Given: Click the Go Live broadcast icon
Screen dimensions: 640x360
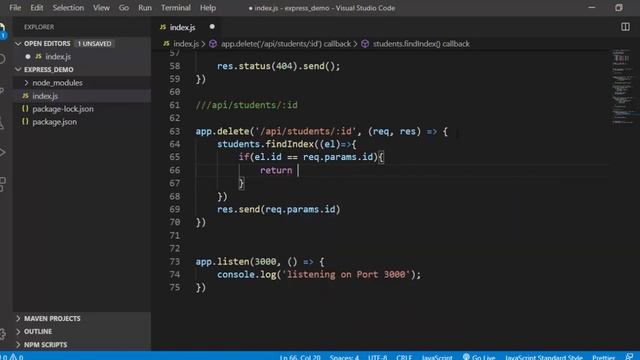Looking at the screenshot, I should [466, 357].
